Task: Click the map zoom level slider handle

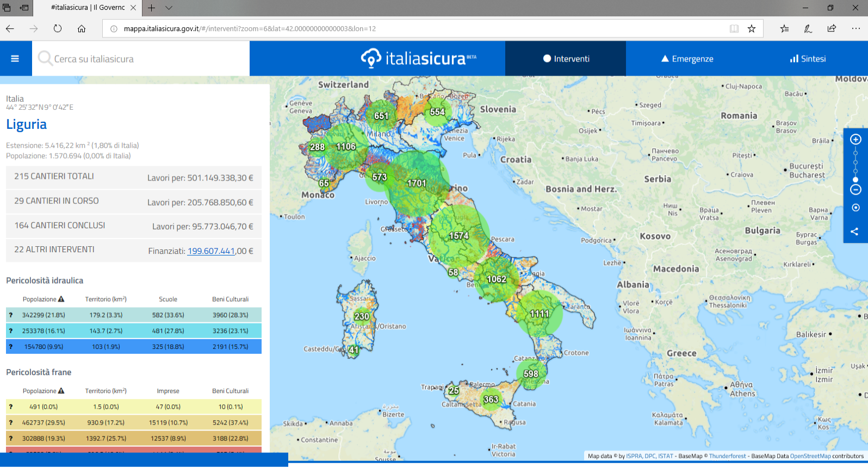Action: coord(855,180)
